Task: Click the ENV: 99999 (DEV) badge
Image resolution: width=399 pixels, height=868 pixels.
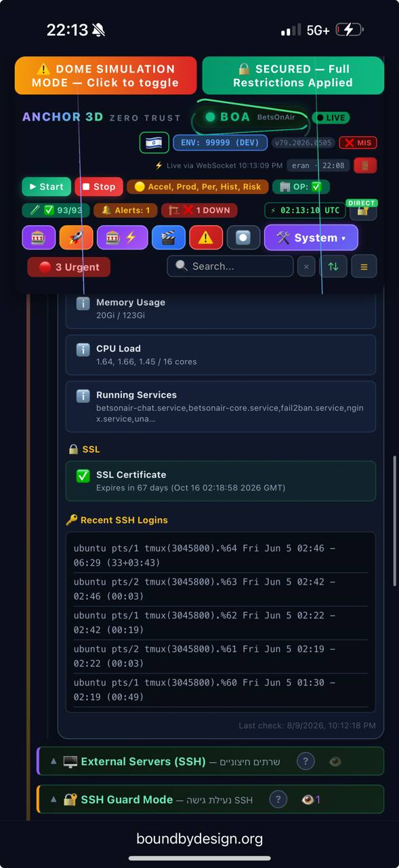Action: [x=220, y=142]
